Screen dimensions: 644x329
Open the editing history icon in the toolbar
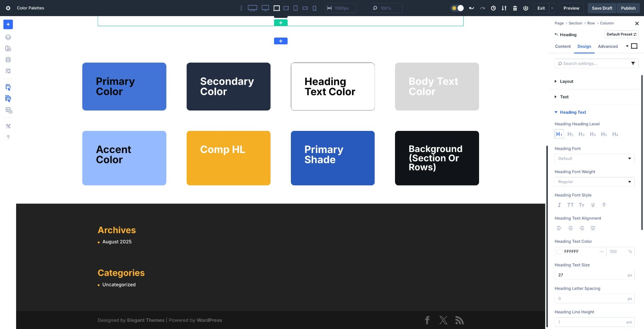point(493,8)
